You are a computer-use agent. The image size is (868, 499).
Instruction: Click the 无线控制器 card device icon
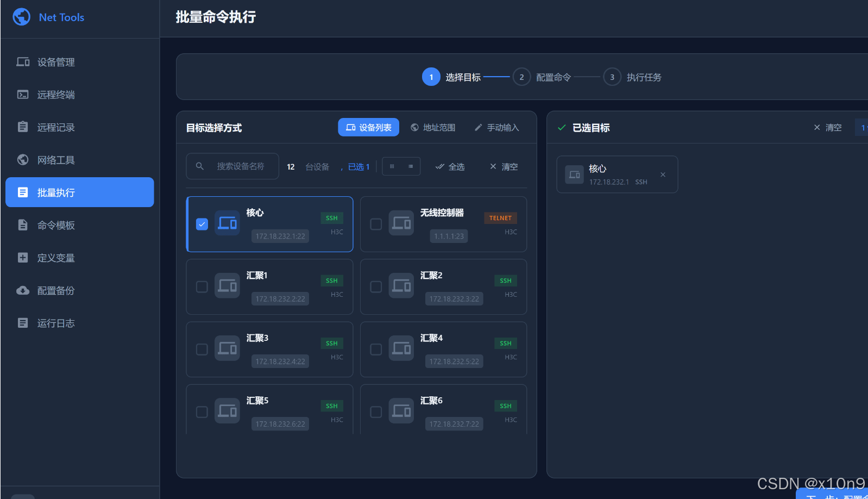401,223
